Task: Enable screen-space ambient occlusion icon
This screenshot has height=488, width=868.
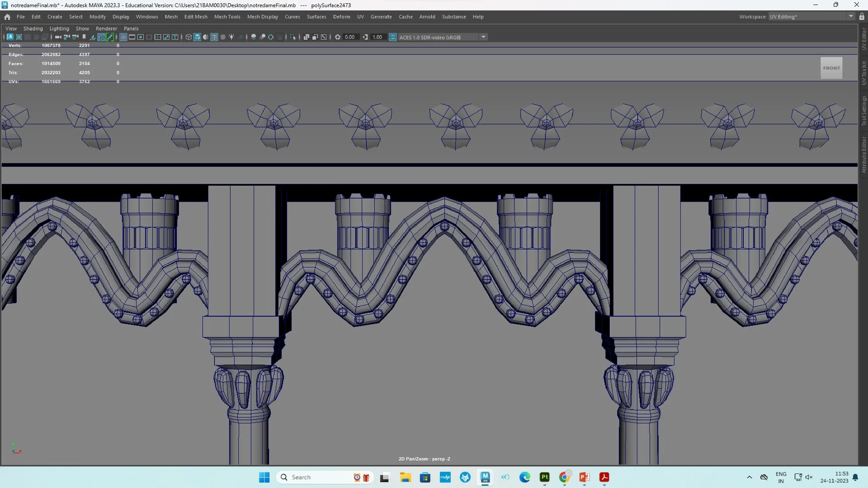Action: (x=253, y=37)
